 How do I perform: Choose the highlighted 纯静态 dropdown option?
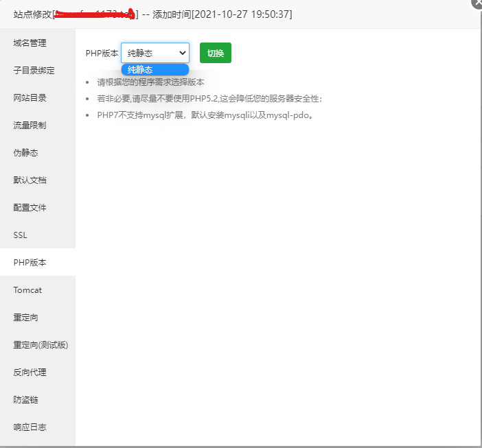pyautogui.click(x=155, y=70)
